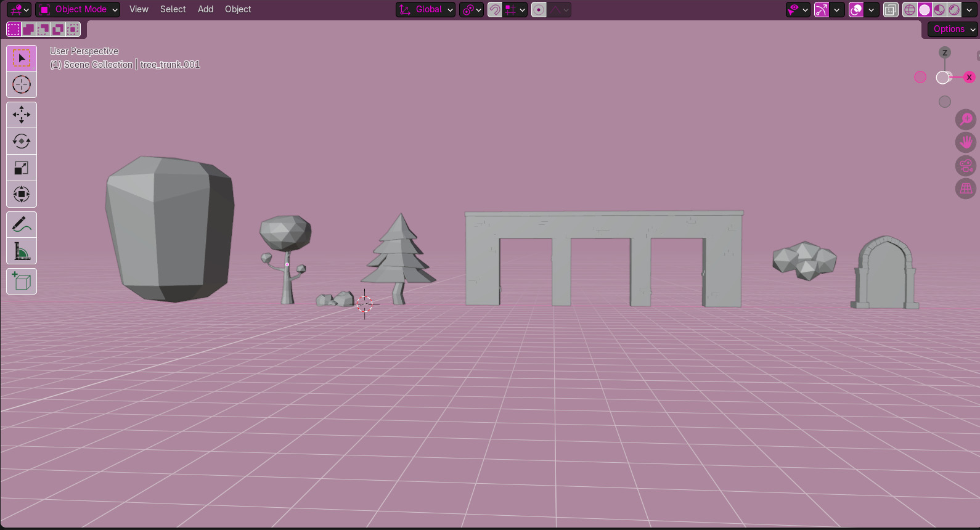Toggle snapping magnet

tap(494, 9)
